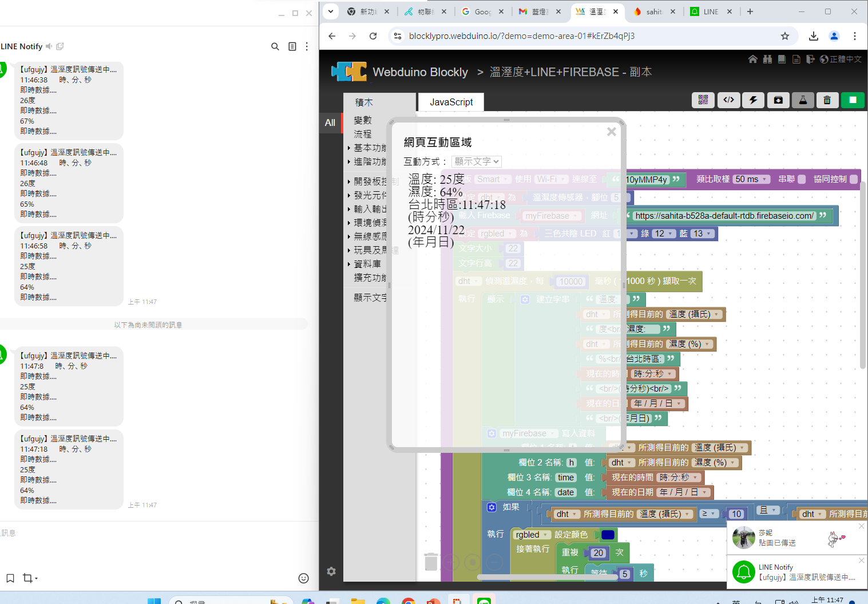The image size is (868, 604).
Task: Click the trash can button in the toolbar
Action: click(x=827, y=100)
